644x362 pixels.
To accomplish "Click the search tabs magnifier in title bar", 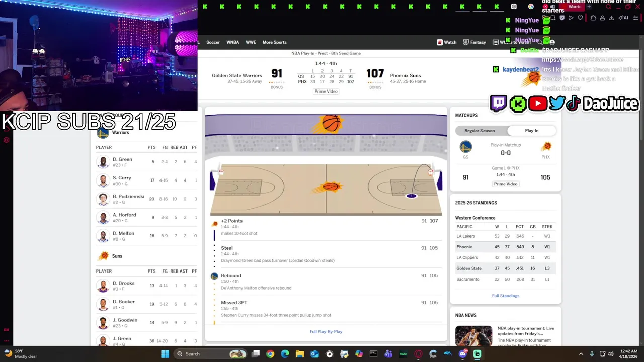I will point(608,7).
